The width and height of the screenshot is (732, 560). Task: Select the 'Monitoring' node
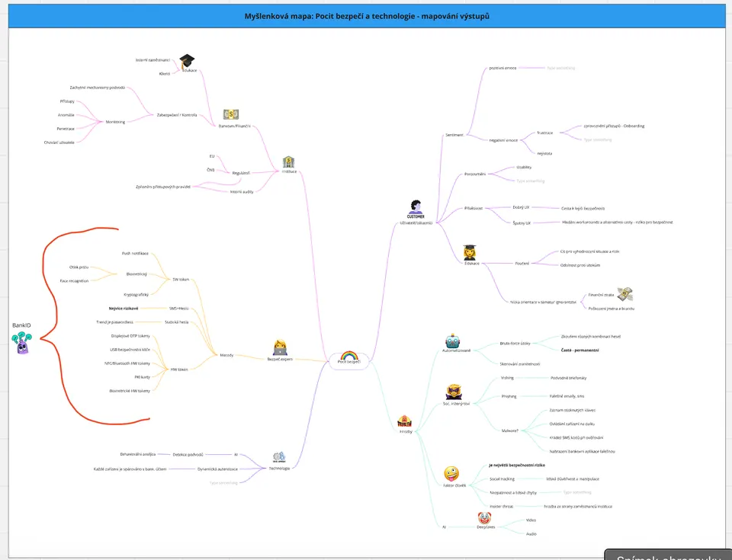(x=115, y=122)
